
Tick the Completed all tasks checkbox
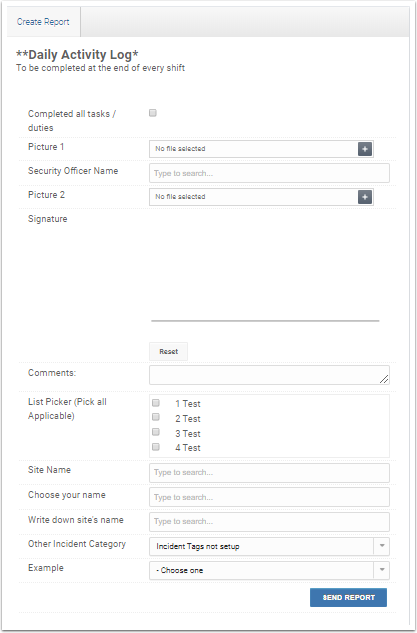click(153, 113)
